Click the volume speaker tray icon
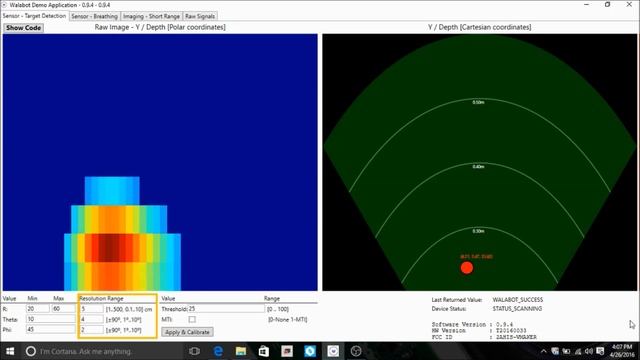640x360 pixels. click(x=589, y=351)
